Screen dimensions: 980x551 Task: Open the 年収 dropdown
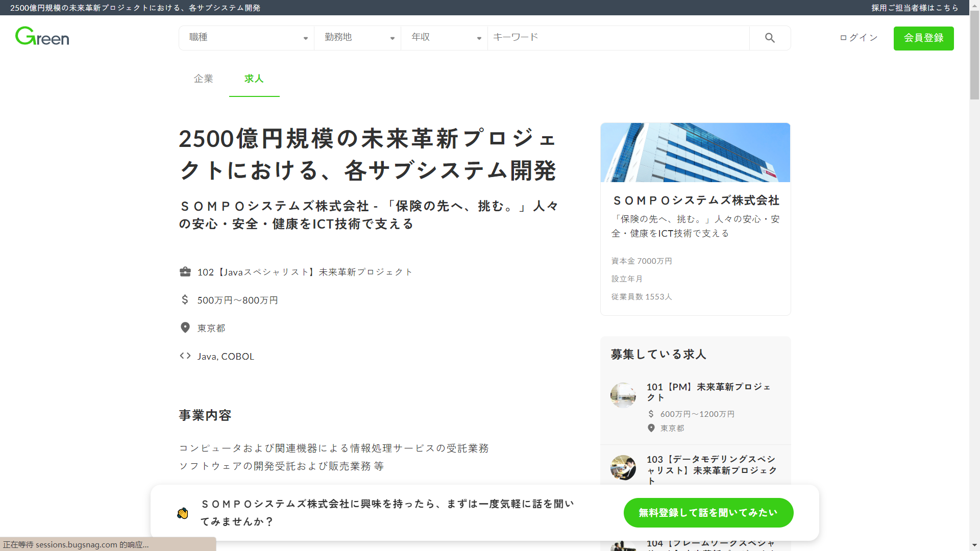click(445, 38)
